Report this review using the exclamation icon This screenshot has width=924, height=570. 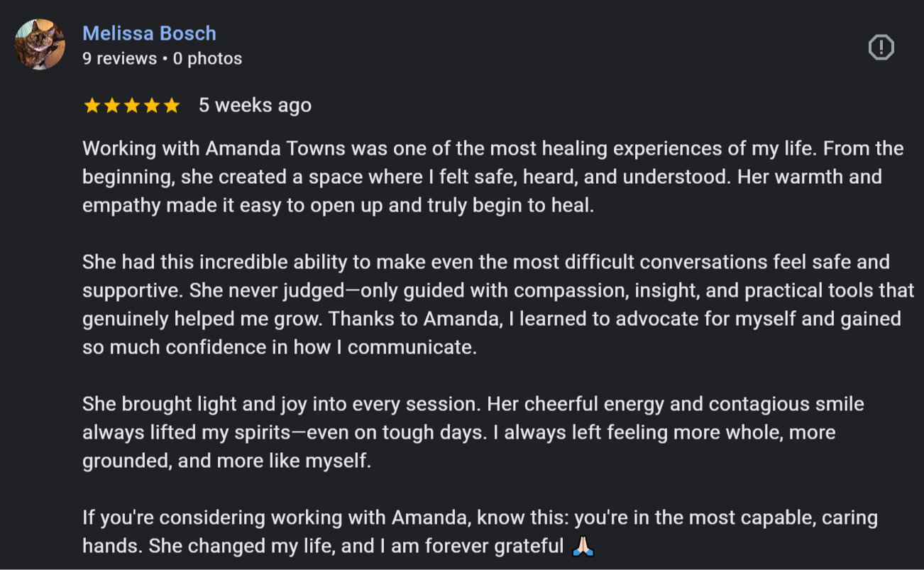pos(881,48)
